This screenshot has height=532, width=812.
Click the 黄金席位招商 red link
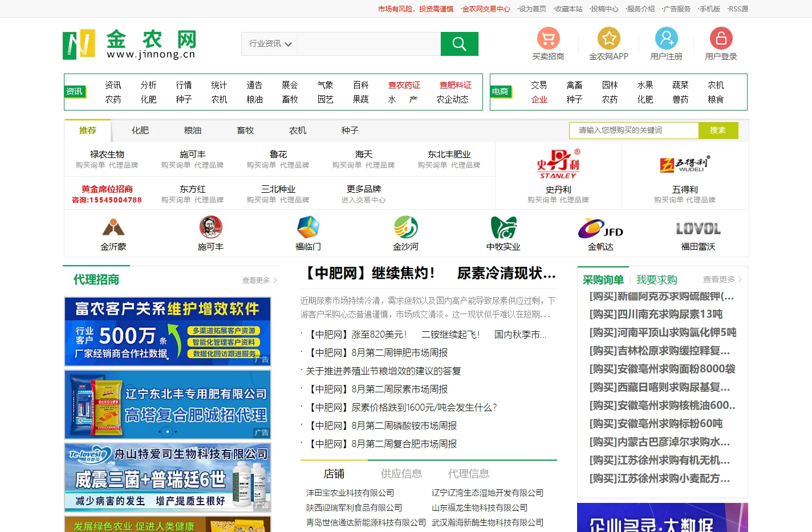[x=107, y=189]
